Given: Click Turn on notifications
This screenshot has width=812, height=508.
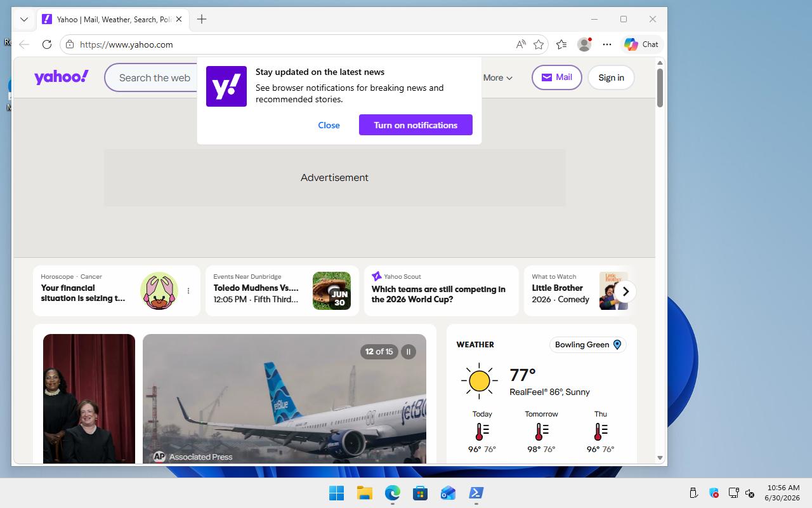Looking at the screenshot, I should [416, 125].
